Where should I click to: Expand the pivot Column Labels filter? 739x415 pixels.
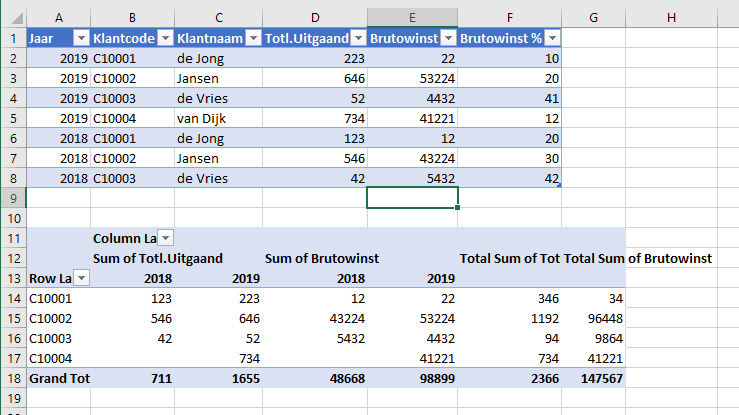coord(165,238)
